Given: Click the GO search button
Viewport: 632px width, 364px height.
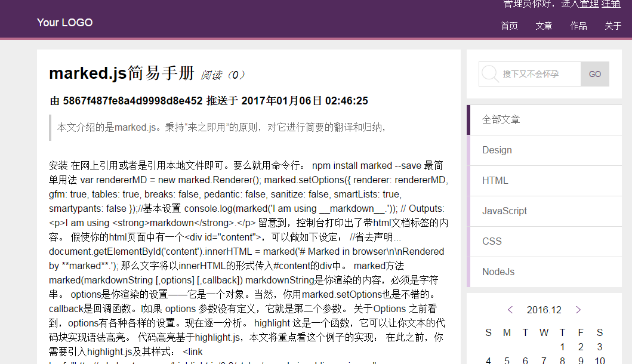Looking at the screenshot, I should pyautogui.click(x=594, y=73).
